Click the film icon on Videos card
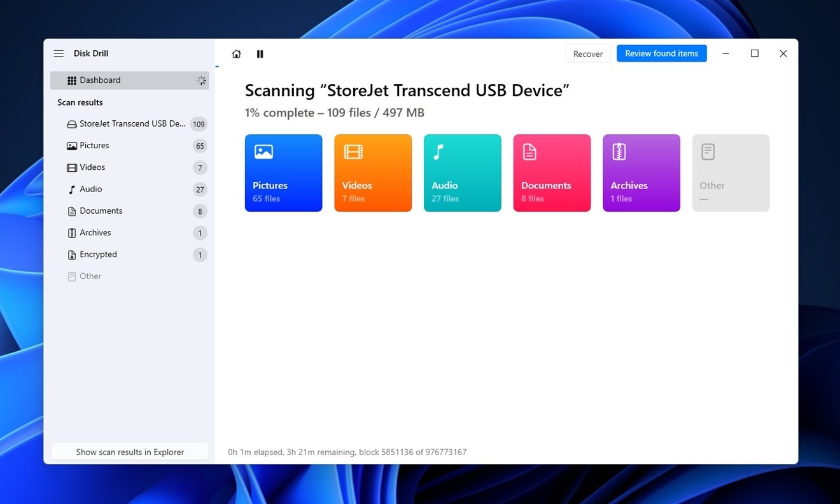Screen dimensions: 840x504 [353, 151]
